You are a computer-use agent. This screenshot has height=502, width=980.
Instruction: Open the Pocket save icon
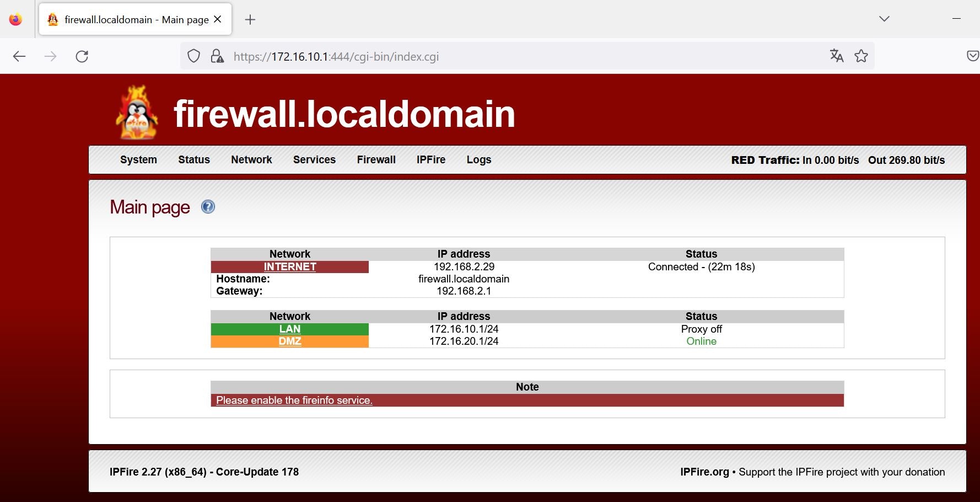point(973,56)
